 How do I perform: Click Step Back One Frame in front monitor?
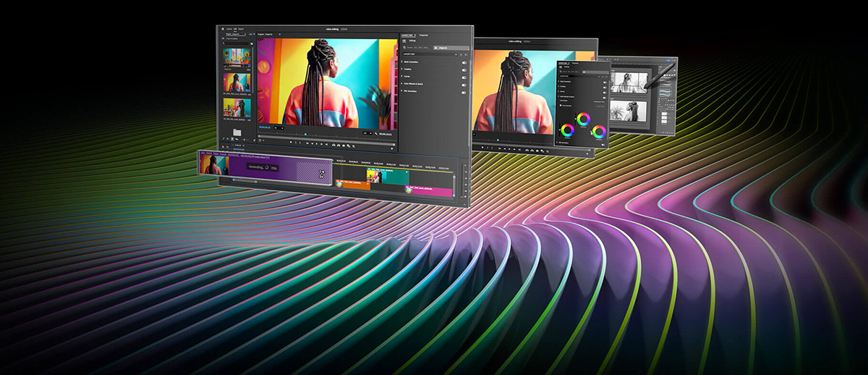pyautogui.click(x=312, y=143)
